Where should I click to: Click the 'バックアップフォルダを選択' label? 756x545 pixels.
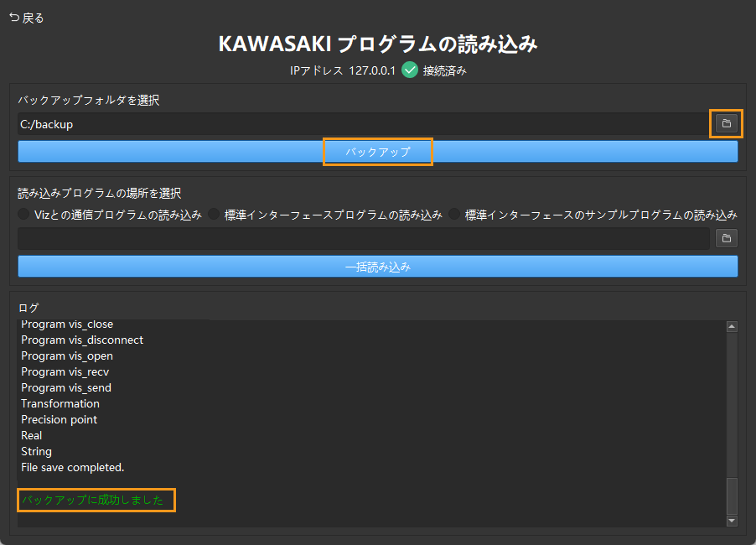(x=89, y=100)
